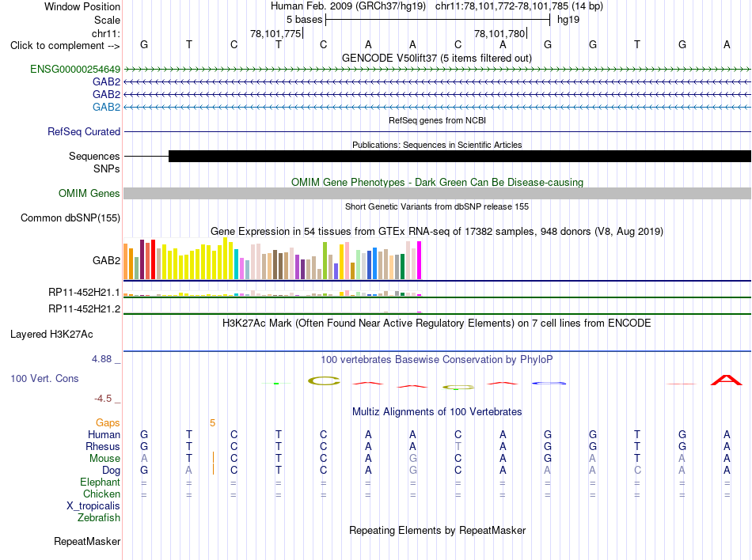Click the Common dbSNP(155) track label
Viewport: 752px width, 560px height.
(70, 218)
